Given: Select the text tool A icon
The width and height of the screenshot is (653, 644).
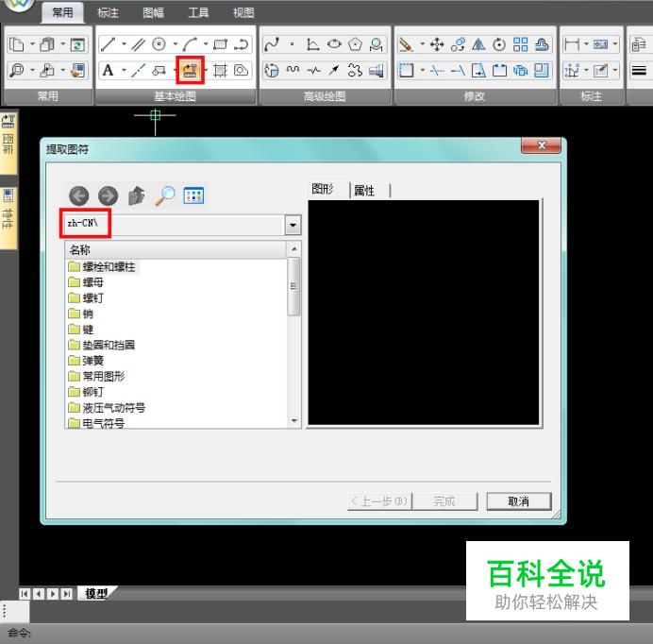Looking at the screenshot, I should point(108,71).
